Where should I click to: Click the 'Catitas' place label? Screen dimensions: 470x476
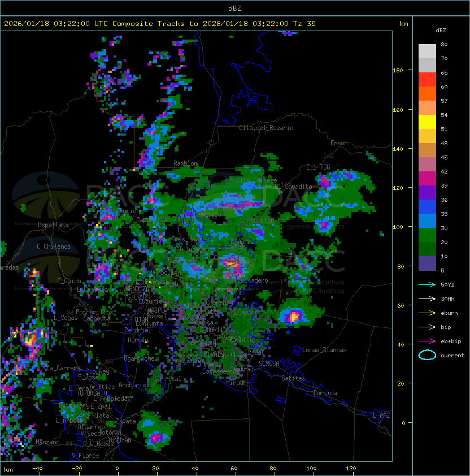293,378
